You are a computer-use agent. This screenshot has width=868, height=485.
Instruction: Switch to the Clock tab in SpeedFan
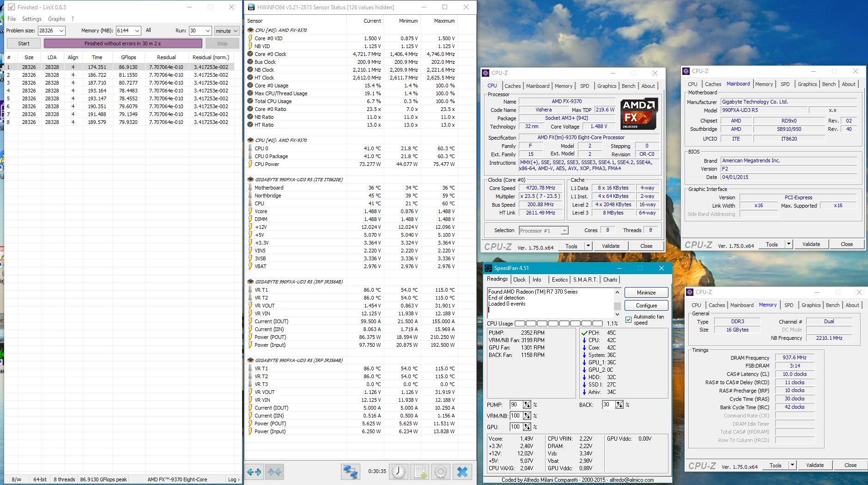519,280
